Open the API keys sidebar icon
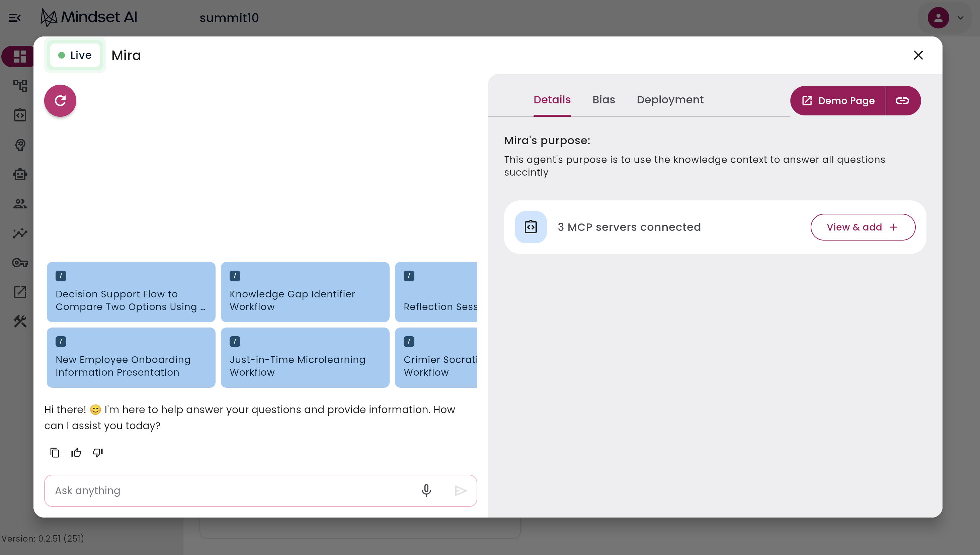Viewport: 980px width, 555px height. tap(20, 263)
